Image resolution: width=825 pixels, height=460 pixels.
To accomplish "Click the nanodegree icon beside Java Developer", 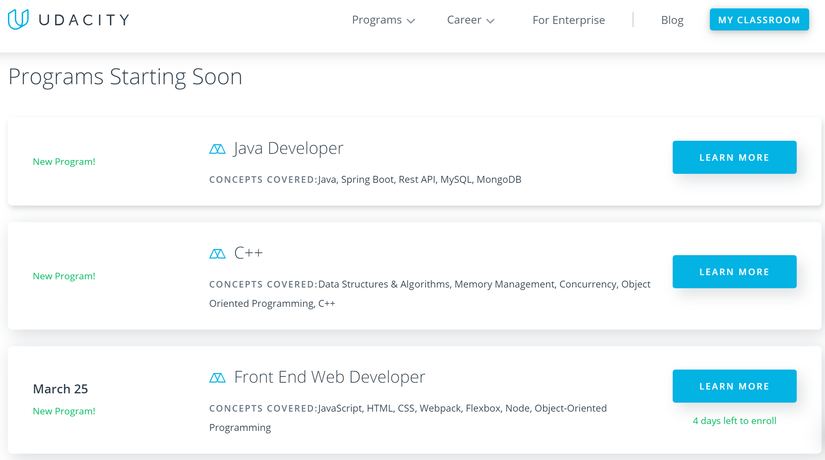I will coord(217,149).
